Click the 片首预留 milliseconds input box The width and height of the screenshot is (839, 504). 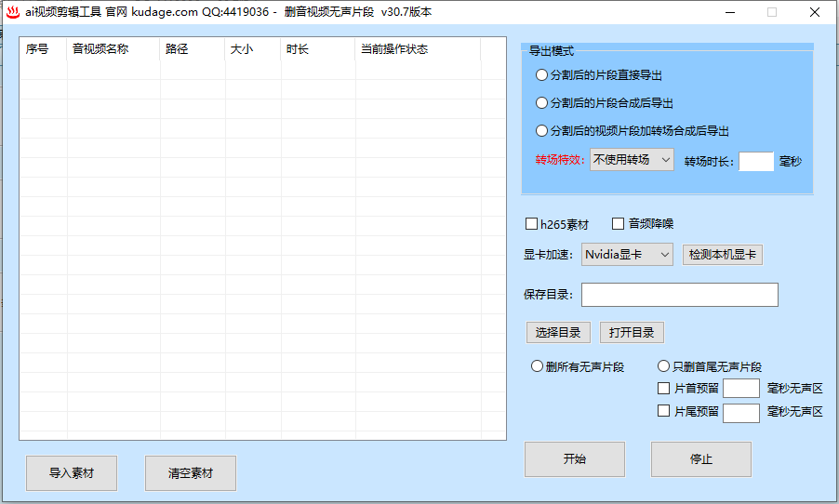(741, 389)
